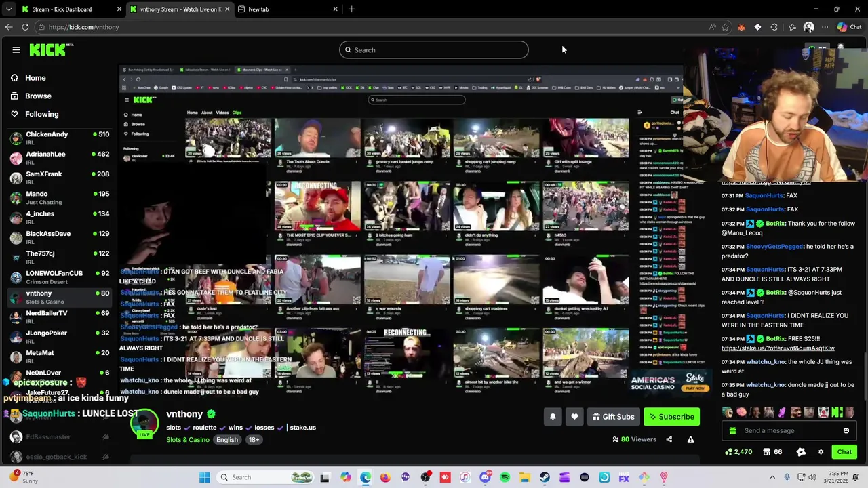The image size is (868, 488).
Task: Reload the page
Action: coord(25,27)
